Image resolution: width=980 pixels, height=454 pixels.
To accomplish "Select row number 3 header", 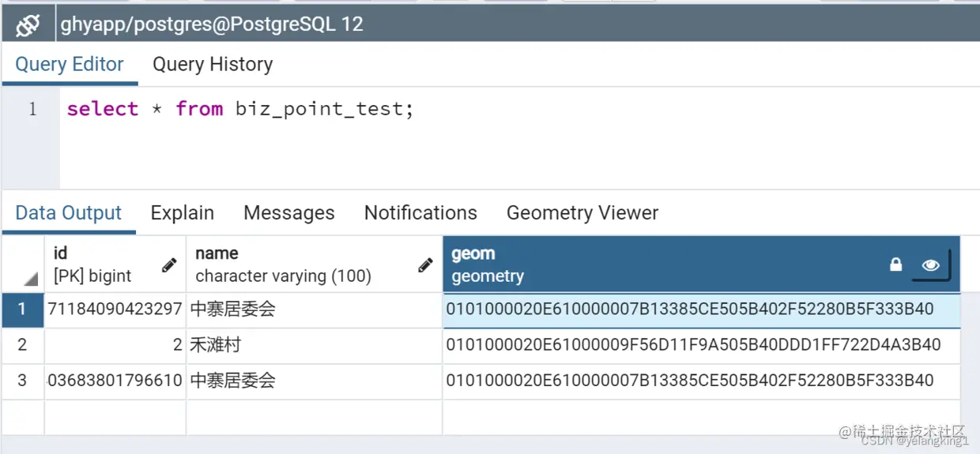I will coord(22,381).
